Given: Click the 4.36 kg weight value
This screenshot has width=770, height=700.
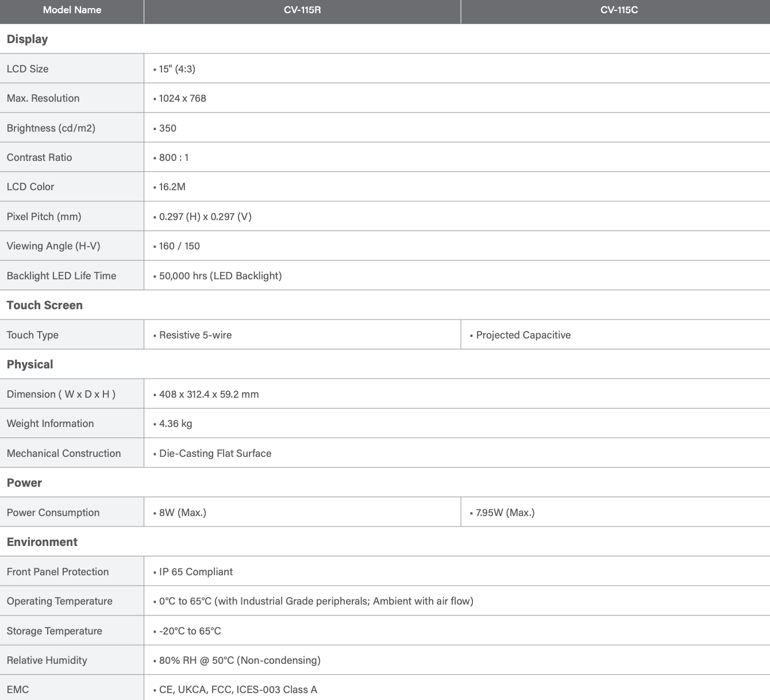Looking at the screenshot, I should (176, 424).
